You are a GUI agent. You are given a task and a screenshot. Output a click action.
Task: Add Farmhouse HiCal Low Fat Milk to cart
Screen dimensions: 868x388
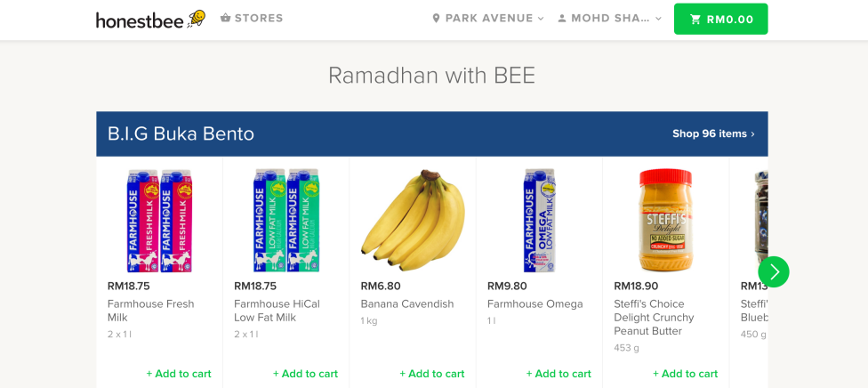[305, 374]
